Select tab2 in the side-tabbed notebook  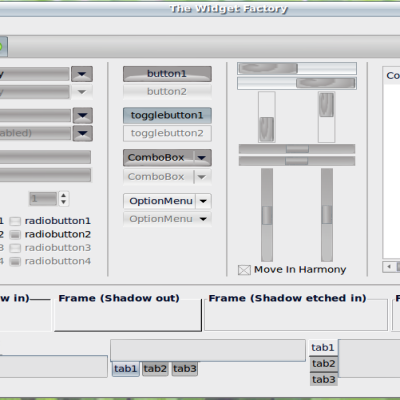[324, 364]
